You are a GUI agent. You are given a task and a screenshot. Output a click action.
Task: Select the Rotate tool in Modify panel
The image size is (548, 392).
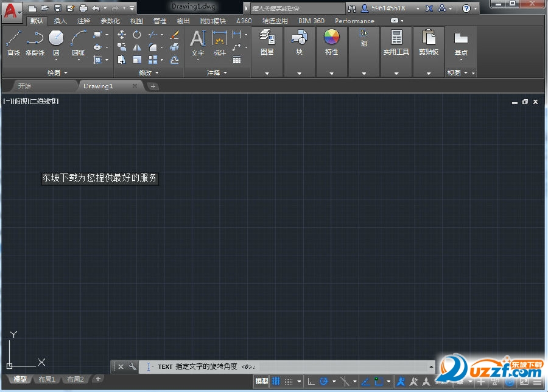(x=137, y=35)
